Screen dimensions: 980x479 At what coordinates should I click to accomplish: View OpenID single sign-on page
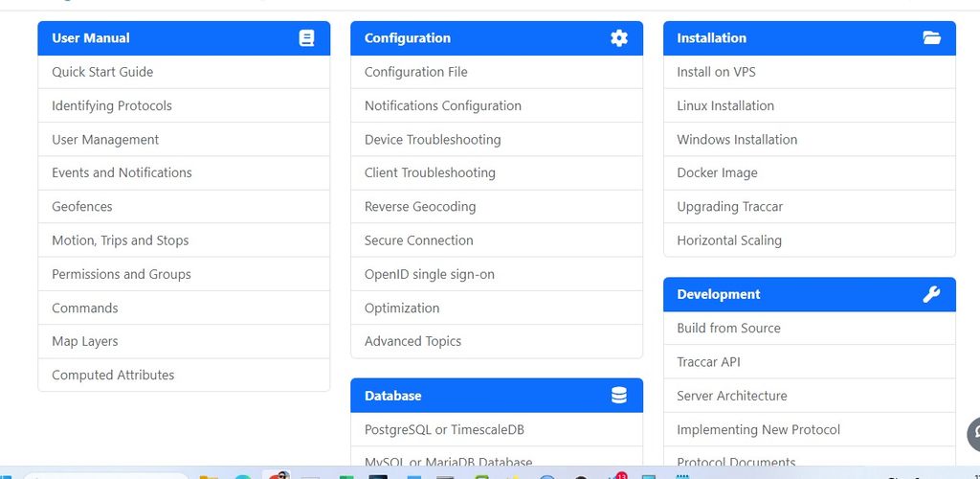[497, 274]
